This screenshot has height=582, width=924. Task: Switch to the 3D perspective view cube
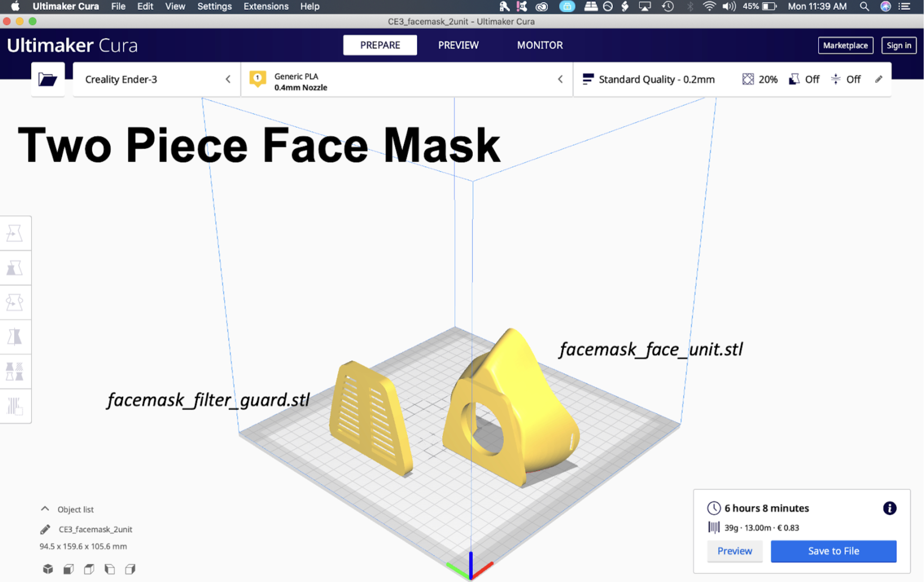tap(48, 569)
